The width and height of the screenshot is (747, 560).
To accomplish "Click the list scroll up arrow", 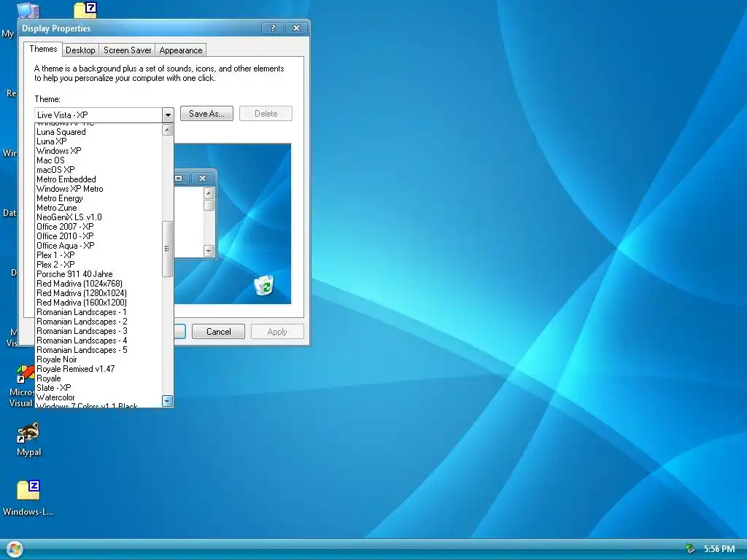I will [x=167, y=130].
